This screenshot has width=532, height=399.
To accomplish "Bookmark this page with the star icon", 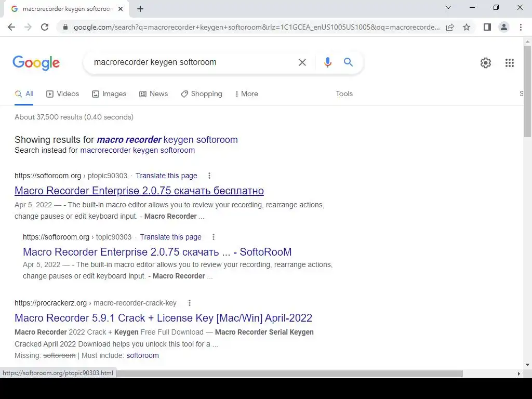I will click(x=467, y=27).
